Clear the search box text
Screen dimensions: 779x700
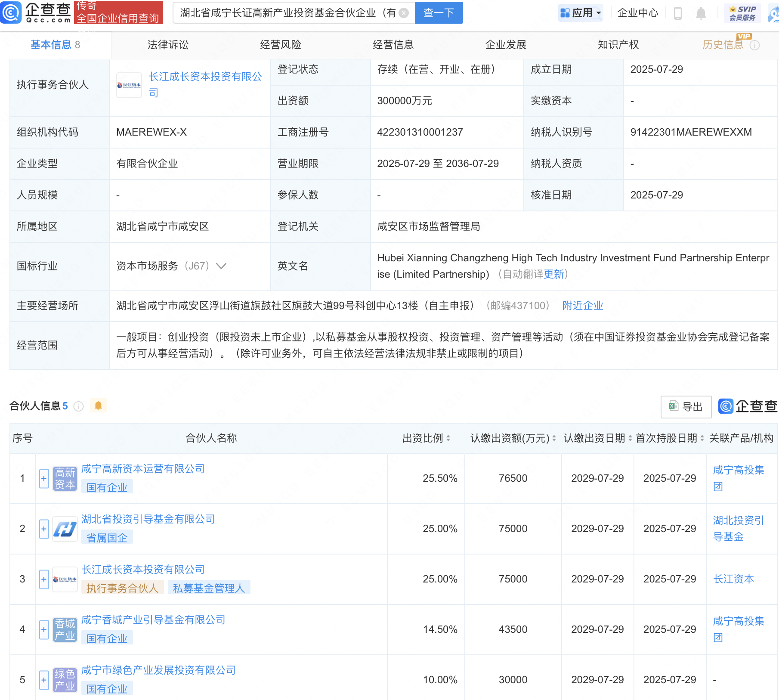click(404, 13)
